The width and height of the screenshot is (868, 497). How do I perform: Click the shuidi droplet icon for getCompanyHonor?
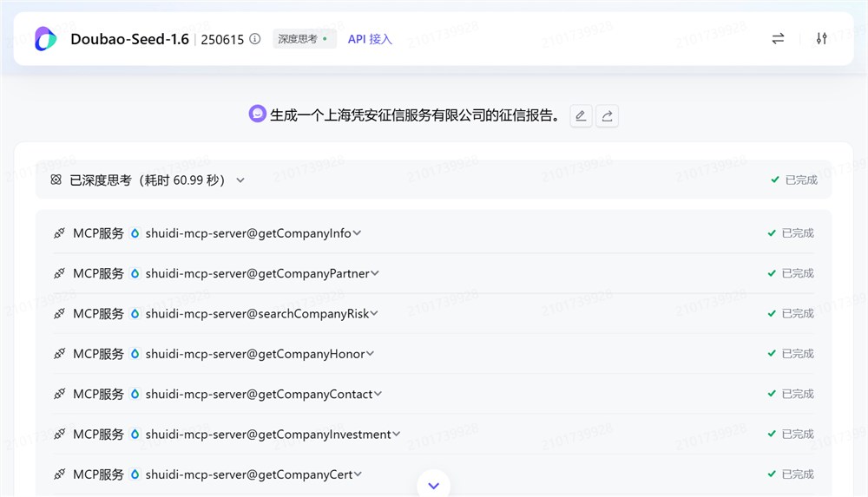click(135, 353)
